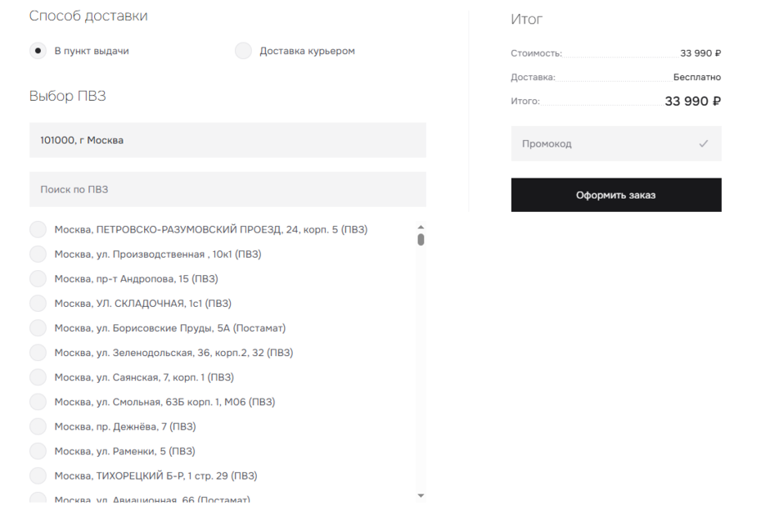Select ул. Смольная, 63Б pickup point
Viewport: 761px width, 532px height.
(38, 402)
